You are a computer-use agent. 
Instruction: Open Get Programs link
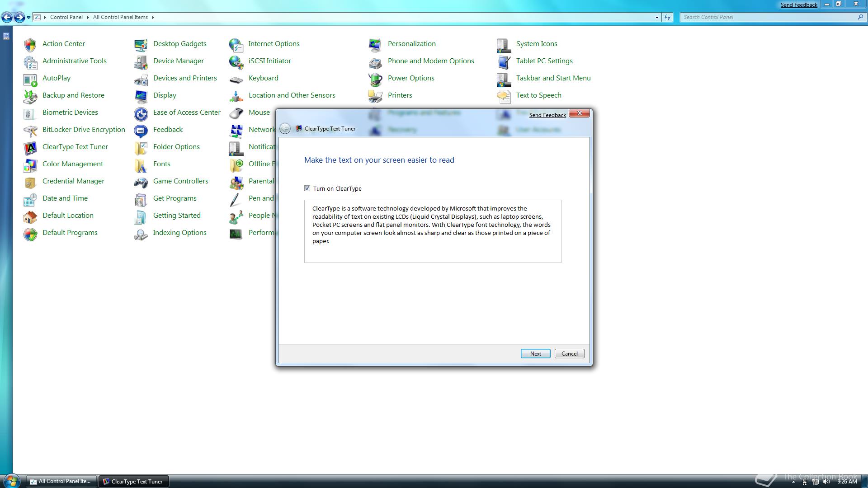tap(175, 198)
